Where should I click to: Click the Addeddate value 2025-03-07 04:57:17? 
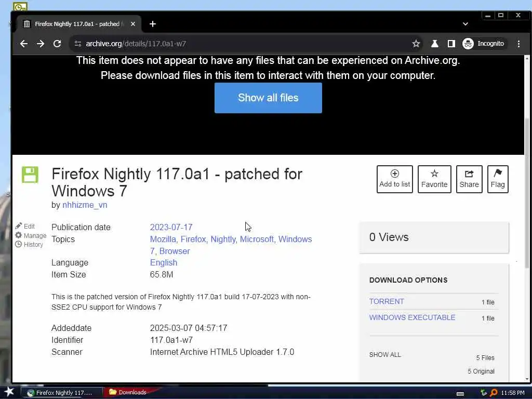[189, 328]
